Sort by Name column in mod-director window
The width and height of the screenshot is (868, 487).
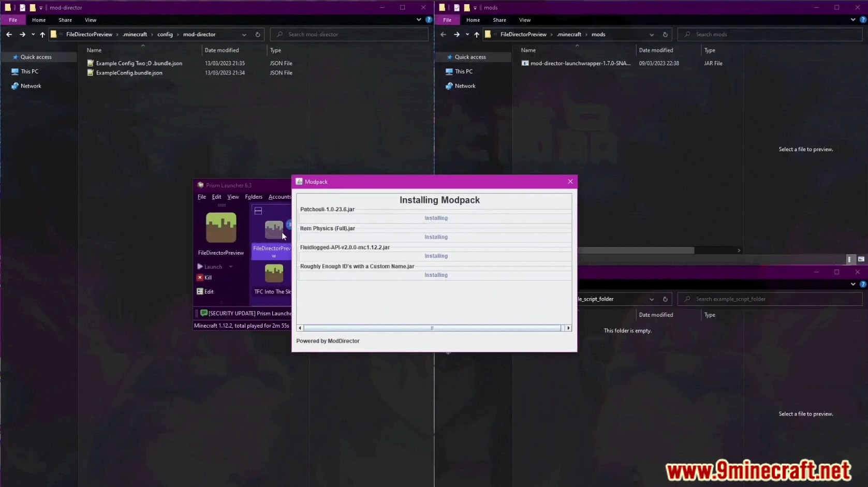pyautogui.click(x=94, y=50)
